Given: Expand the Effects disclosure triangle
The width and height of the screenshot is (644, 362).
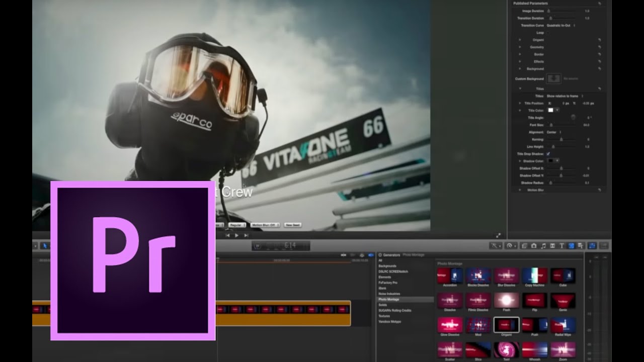Looking at the screenshot, I should click(520, 61).
